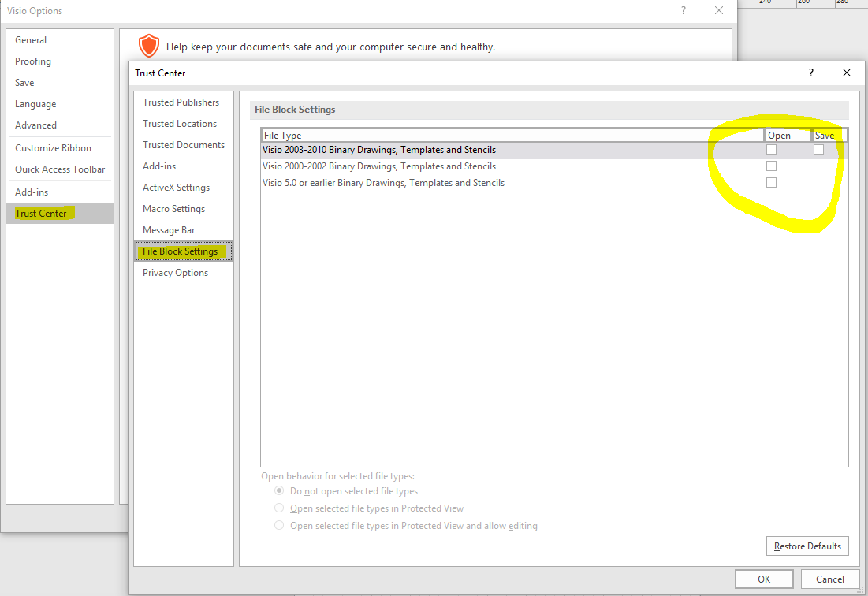Open Privacy Options section
868x596 pixels.
[183, 273]
